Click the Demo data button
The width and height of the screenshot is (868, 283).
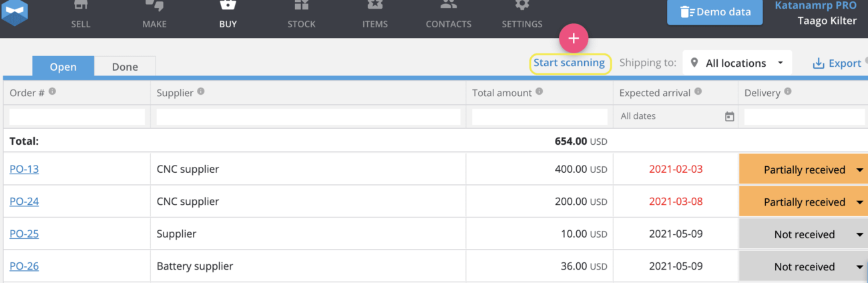tap(715, 12)
